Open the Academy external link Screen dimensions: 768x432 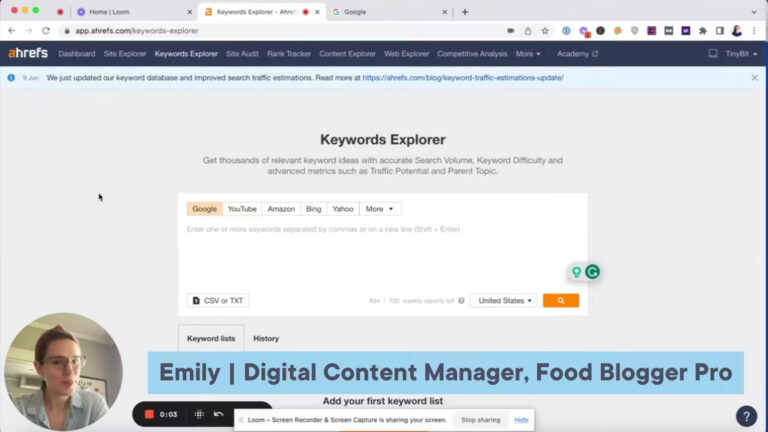tap(577, 53)
